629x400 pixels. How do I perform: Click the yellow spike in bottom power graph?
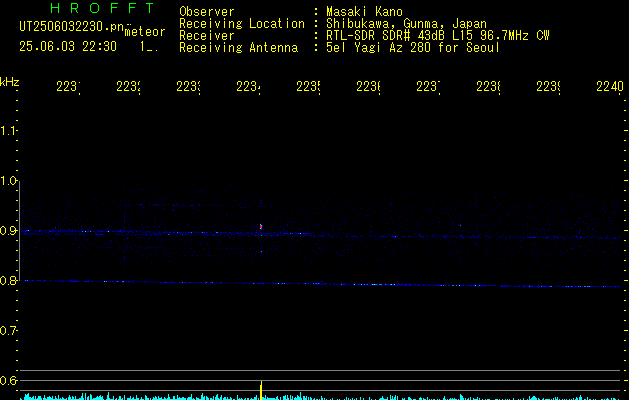261,390
